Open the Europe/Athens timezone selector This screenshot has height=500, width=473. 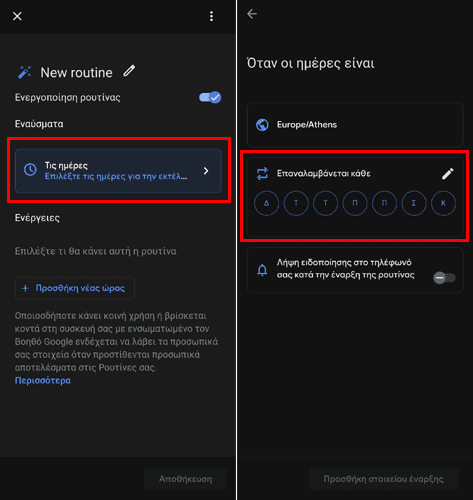pyautogui.click(x=355, y=125)
